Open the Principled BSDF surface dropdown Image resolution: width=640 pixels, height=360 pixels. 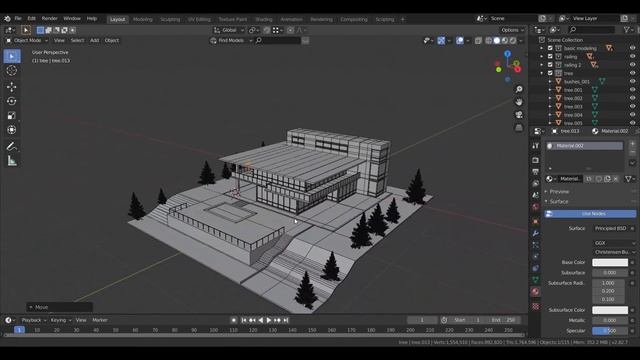(x=611, y=228)
